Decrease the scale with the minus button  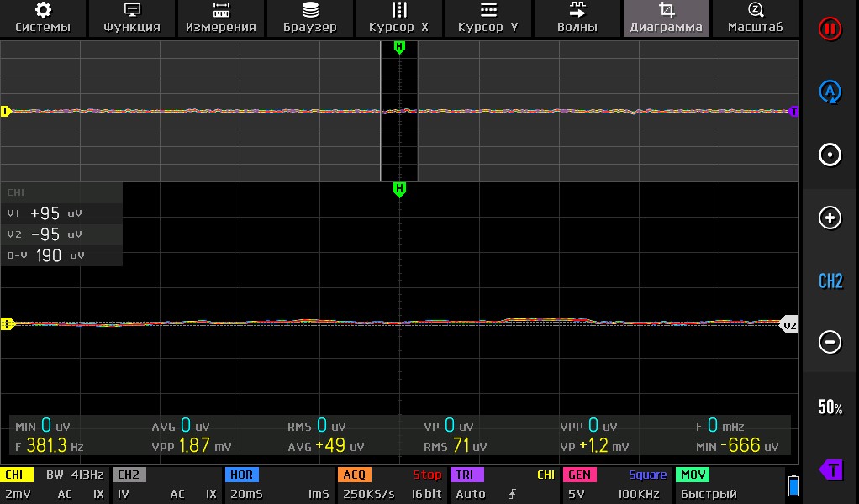830,342
